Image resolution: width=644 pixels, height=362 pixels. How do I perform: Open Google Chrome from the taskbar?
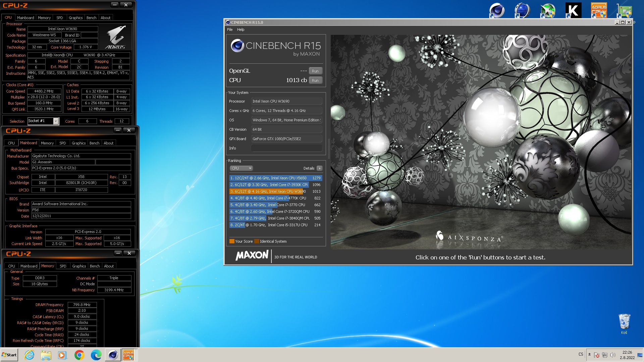[x=79, y=355]
